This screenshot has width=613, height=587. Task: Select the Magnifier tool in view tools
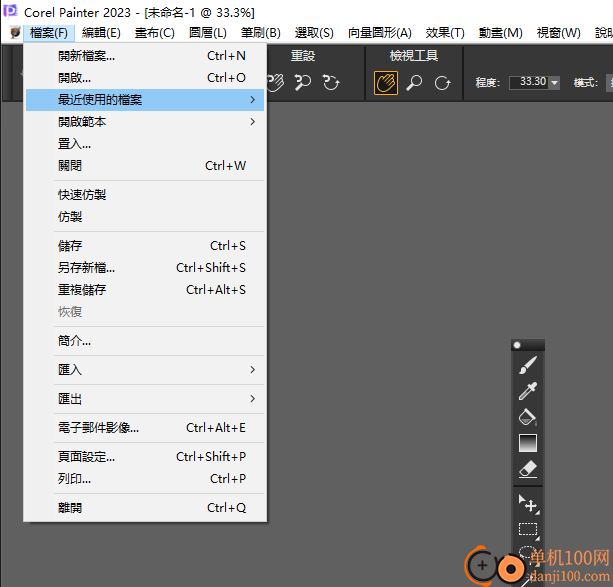click(x=414, y=83)
